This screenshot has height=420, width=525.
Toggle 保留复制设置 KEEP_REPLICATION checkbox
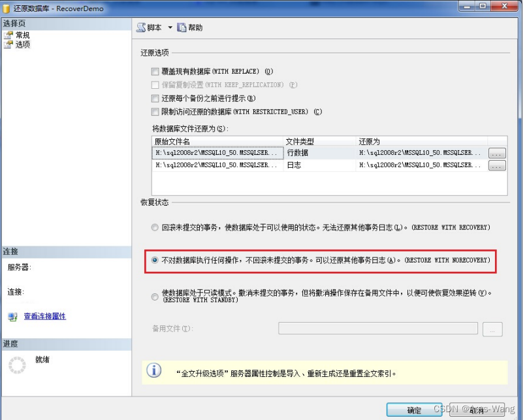tap(155, 85)
